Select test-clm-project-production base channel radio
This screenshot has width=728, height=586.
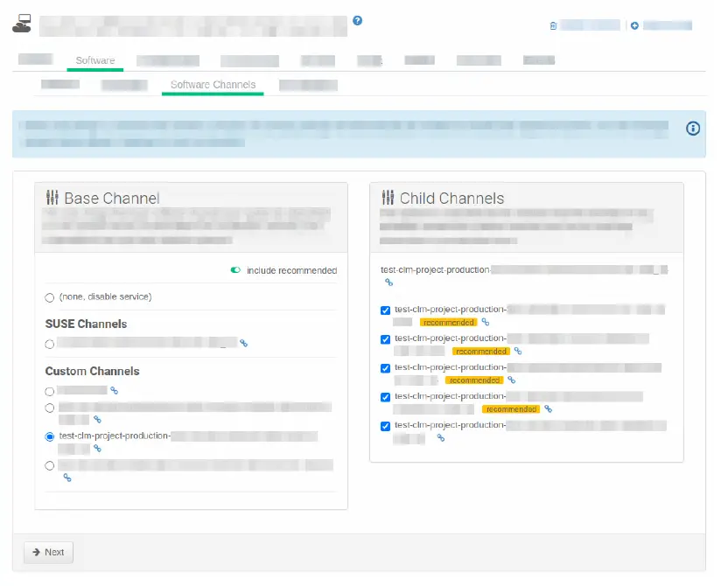(x=50, y=436)
